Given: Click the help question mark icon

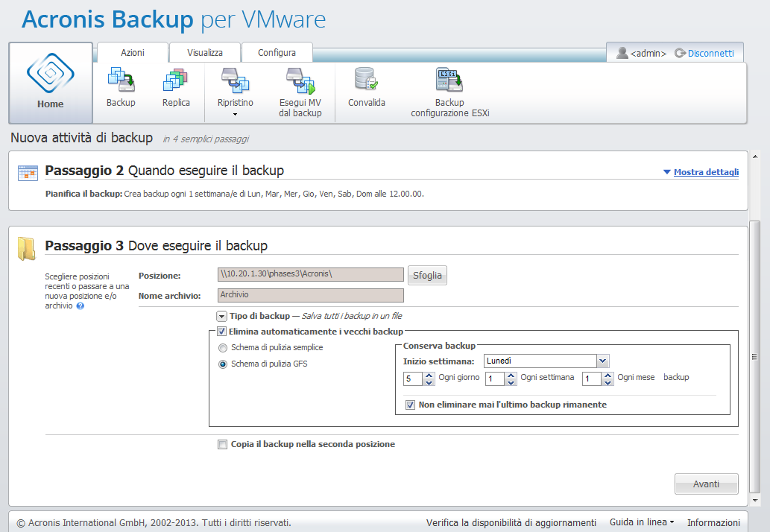Looking at the screenshot, I should 80,305.
